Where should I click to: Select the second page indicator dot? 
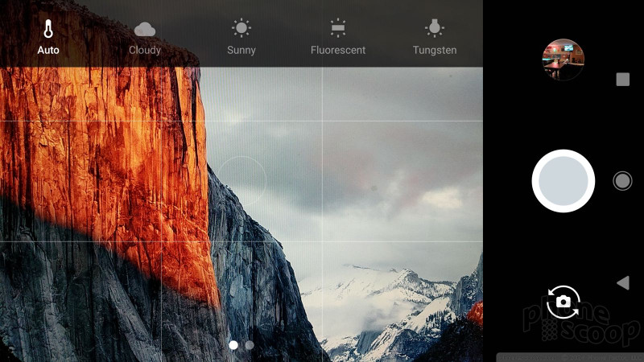250,345
